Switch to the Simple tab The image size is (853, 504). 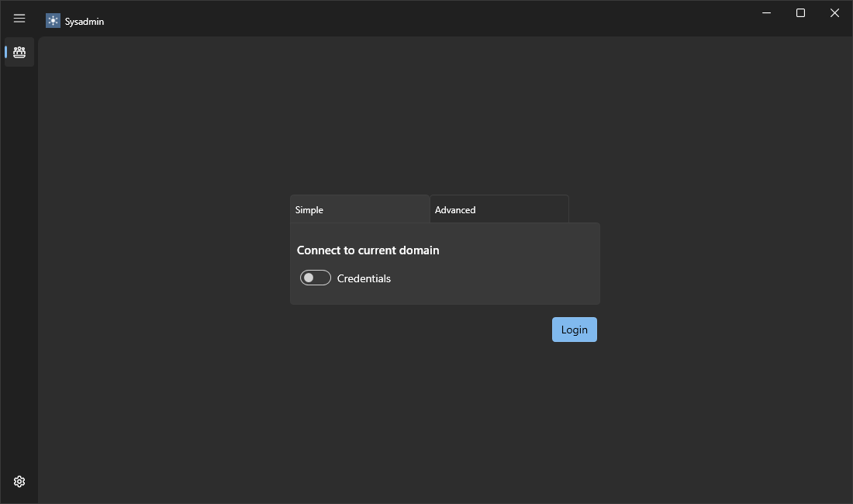pos(359,209)
